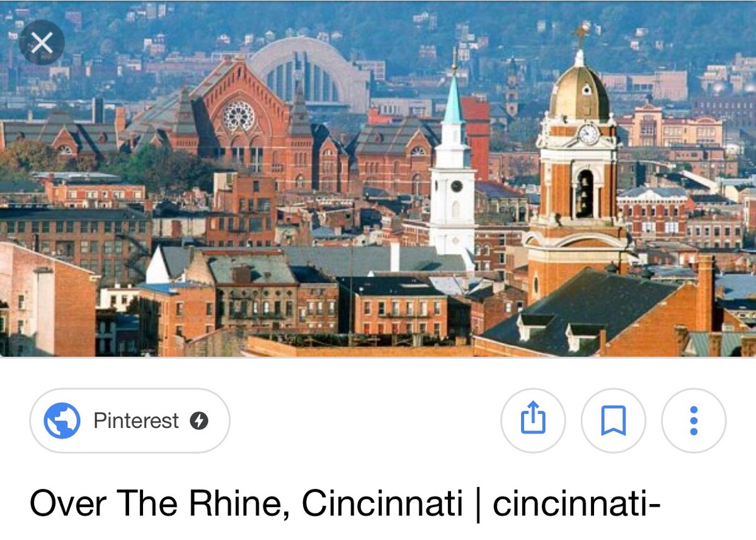This screenshot has height=540, width=756.
Task: Click the AMP lightning bolt icon
Action: pos(199,421)
